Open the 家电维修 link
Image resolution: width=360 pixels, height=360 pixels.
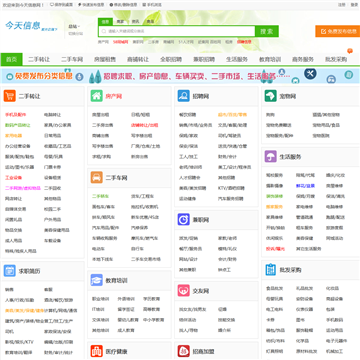pyautogui.click(x=304, y=207)
